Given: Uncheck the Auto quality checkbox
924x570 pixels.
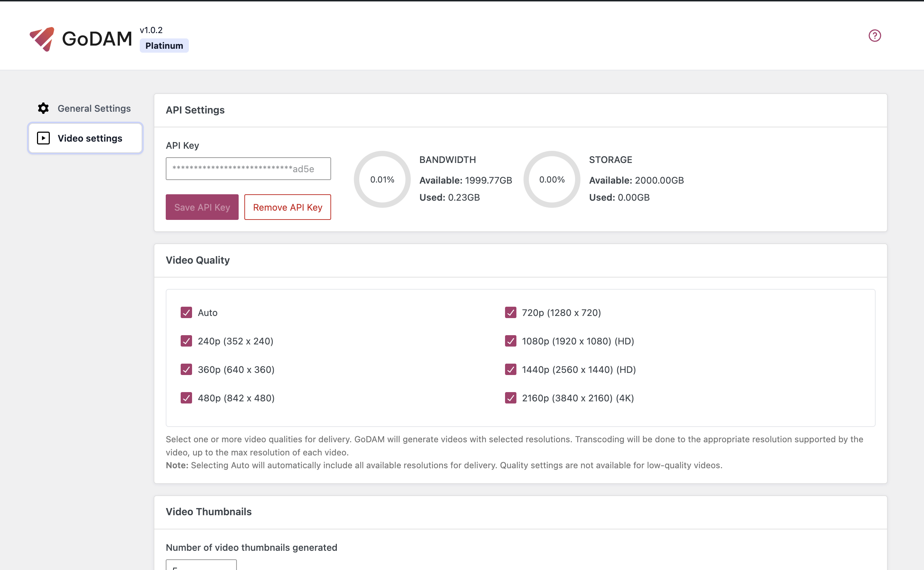Looking at the screenshot, I should (186, 312).
